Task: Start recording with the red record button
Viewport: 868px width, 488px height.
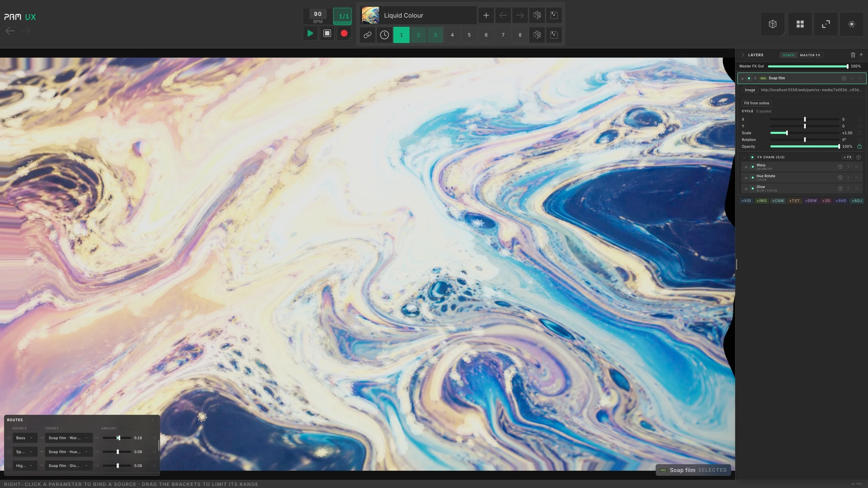Action: [344, 34]
